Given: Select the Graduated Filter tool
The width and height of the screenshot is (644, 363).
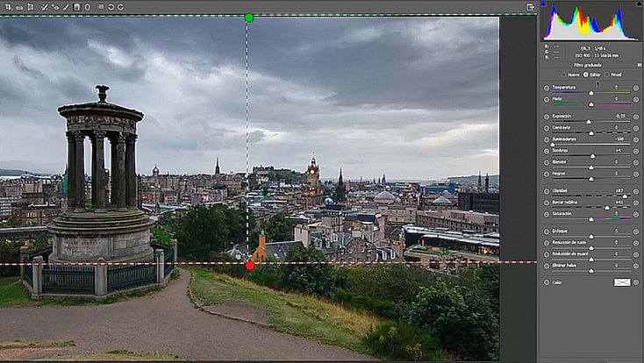Looking at the screenshot, I should 77,7.
